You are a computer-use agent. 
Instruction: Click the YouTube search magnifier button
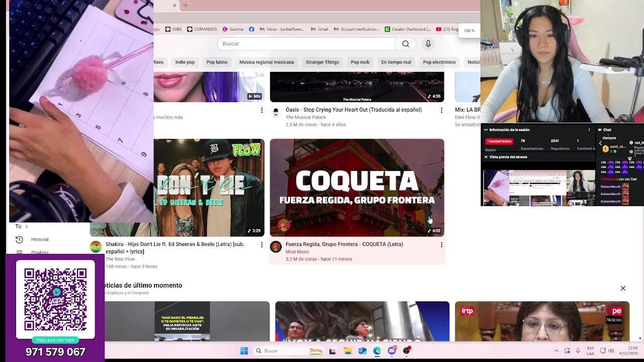pos(406,44)
